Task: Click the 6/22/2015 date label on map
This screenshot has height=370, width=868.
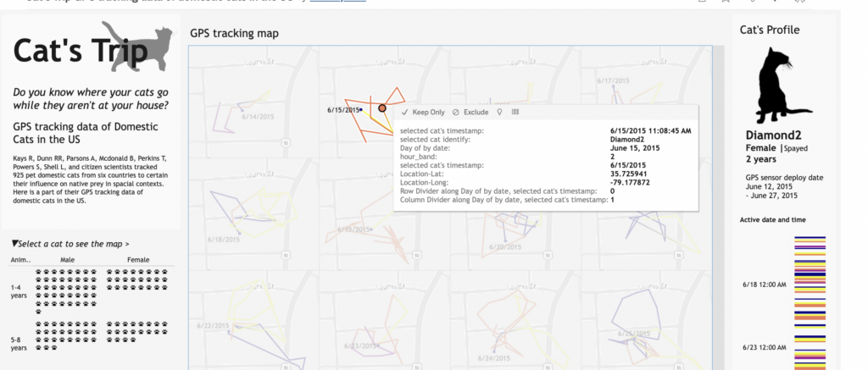Action: 214,326
